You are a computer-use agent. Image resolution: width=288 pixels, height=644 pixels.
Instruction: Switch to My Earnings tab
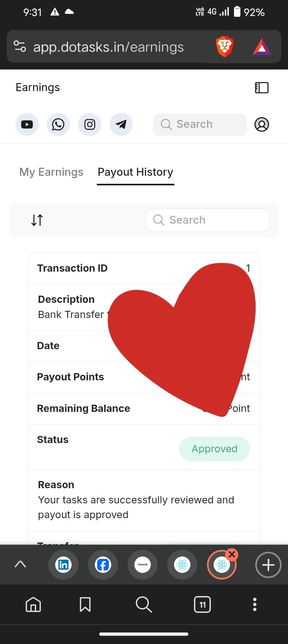coord(51,172)
